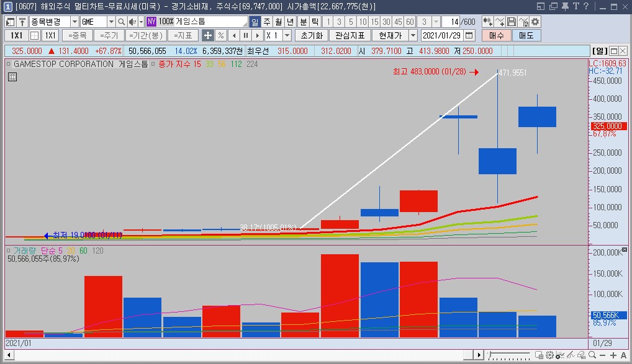The image size is (632, 364).
Task: Select the 틱 (tick) period toggle
Action: (x=315, y=22)
